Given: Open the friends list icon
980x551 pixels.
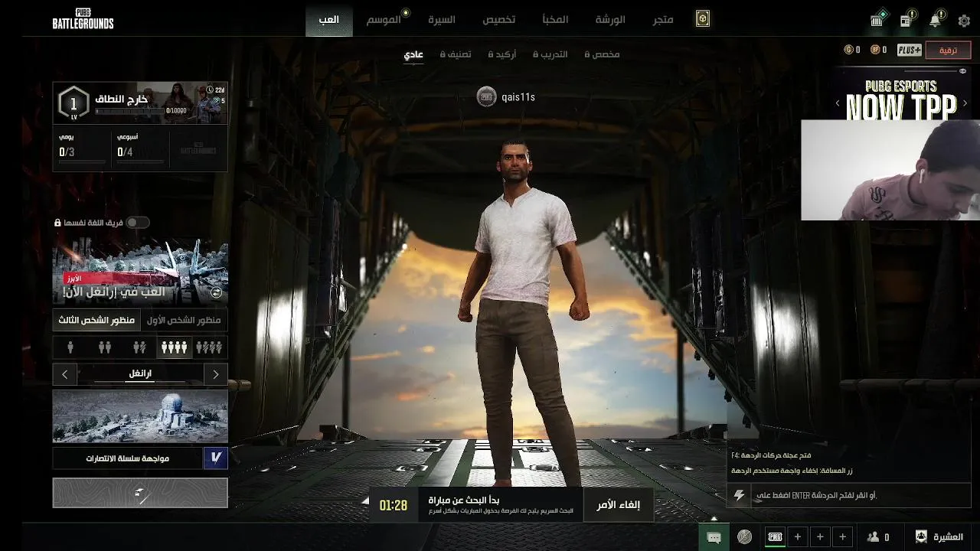Looking at the screenshot, I should [x=873, y=537].
